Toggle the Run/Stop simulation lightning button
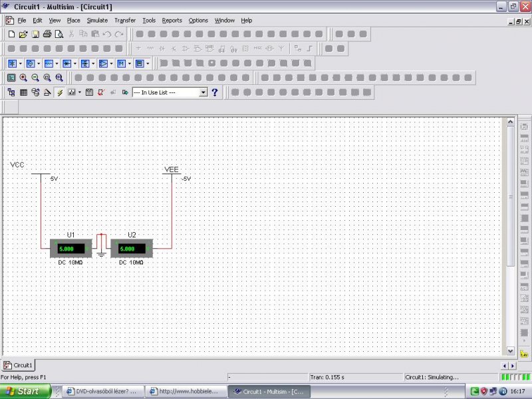Screen dimensions: 532x399 pos(60,92)
